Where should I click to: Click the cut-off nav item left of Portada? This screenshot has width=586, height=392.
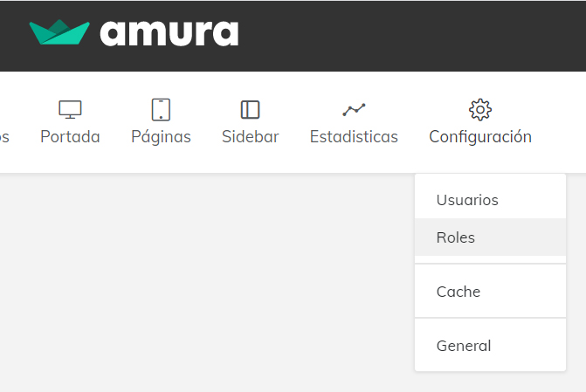pyautogui.click(x=3, y=137)
